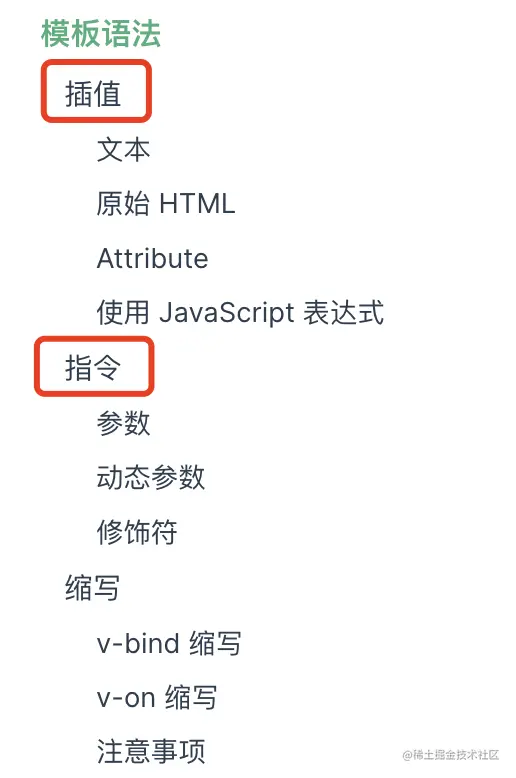Select the 指令 sidebar item

(93, 368)
